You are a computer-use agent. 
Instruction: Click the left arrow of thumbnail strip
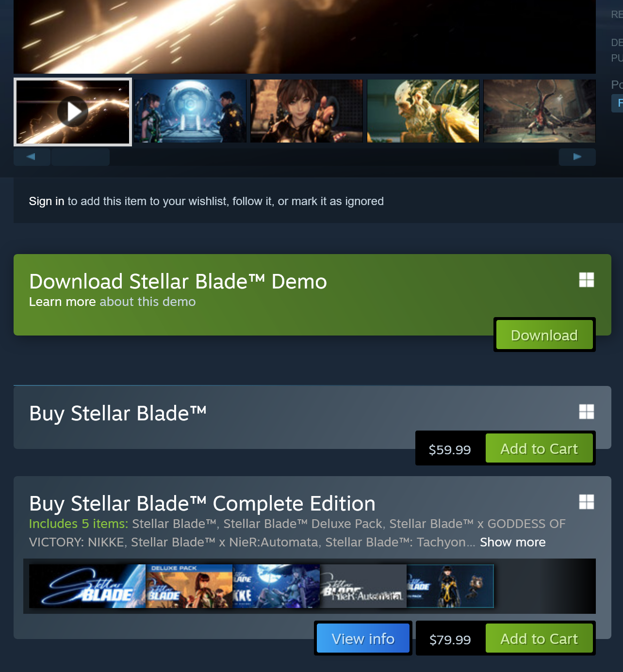[32, 157]
